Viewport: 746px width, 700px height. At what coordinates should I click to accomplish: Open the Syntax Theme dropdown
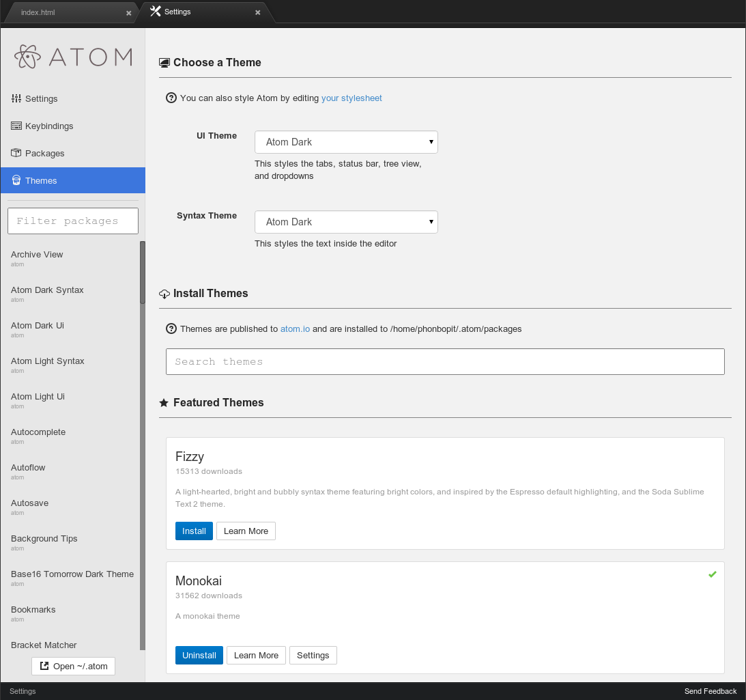[346, 222]
